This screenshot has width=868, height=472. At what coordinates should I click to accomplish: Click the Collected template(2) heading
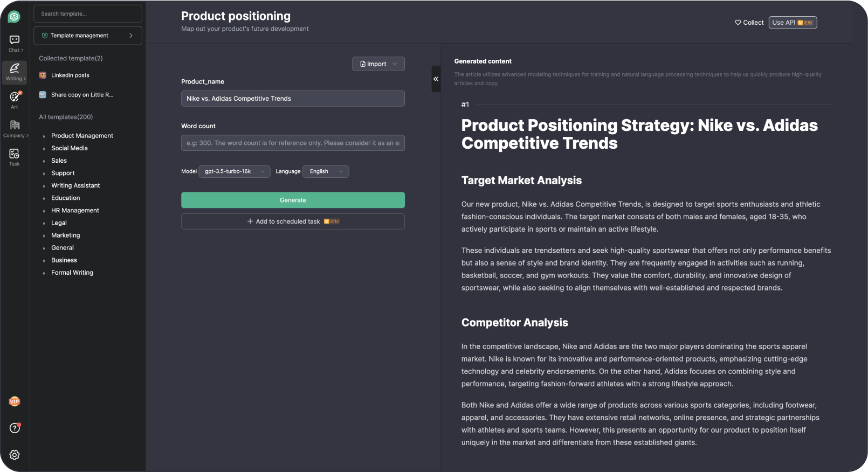71,58
